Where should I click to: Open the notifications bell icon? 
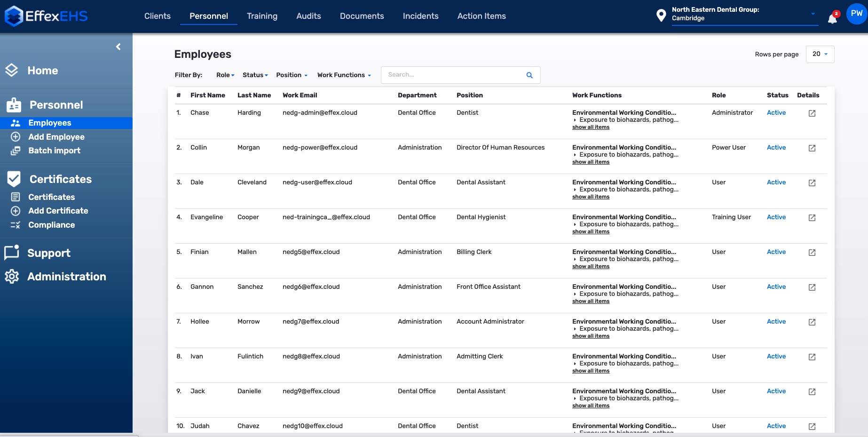(x=832, y=18)
